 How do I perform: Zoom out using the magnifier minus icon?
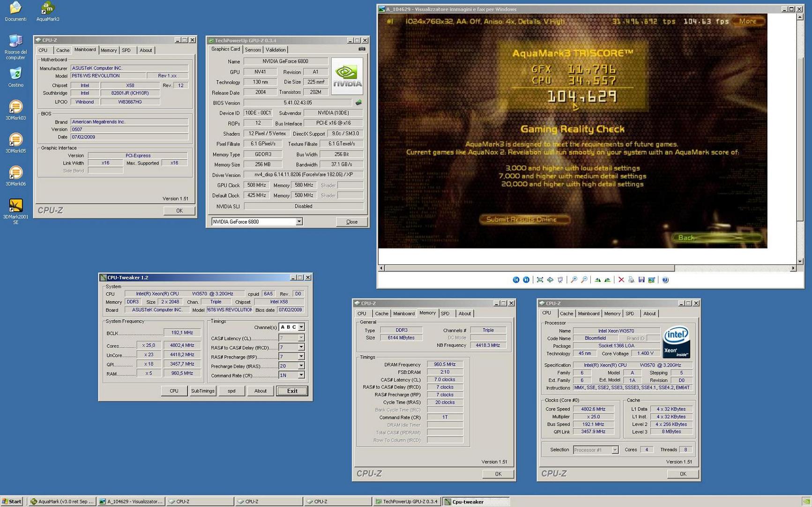pyautogui.click(x=584, y=280)
